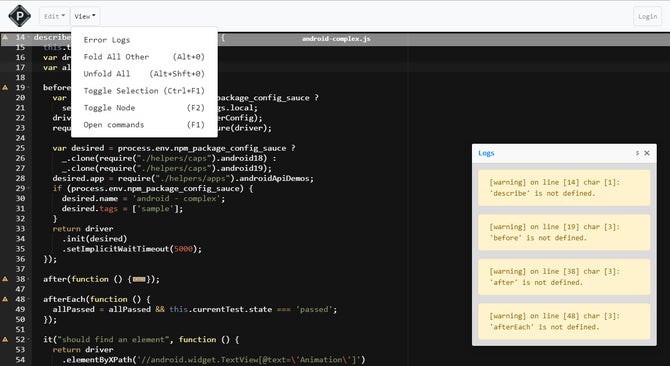
Task: Click the android-complex.js file name header
Action: tap(336, 38)
